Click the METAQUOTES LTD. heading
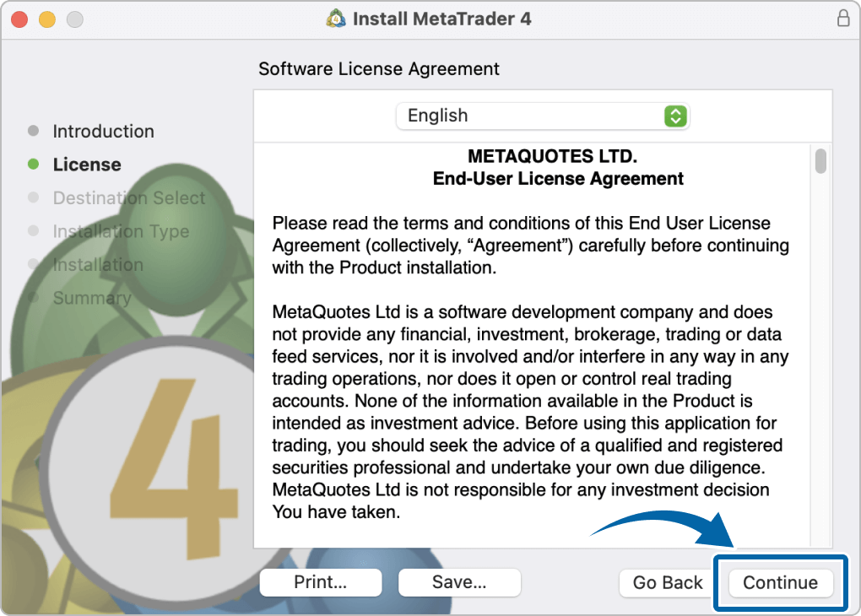This screenshot has height=616, width=861. pos(552,156)
